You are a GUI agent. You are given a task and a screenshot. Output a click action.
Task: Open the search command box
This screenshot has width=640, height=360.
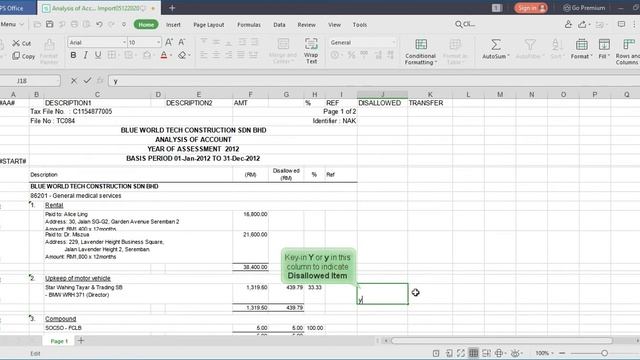point(465,24)
